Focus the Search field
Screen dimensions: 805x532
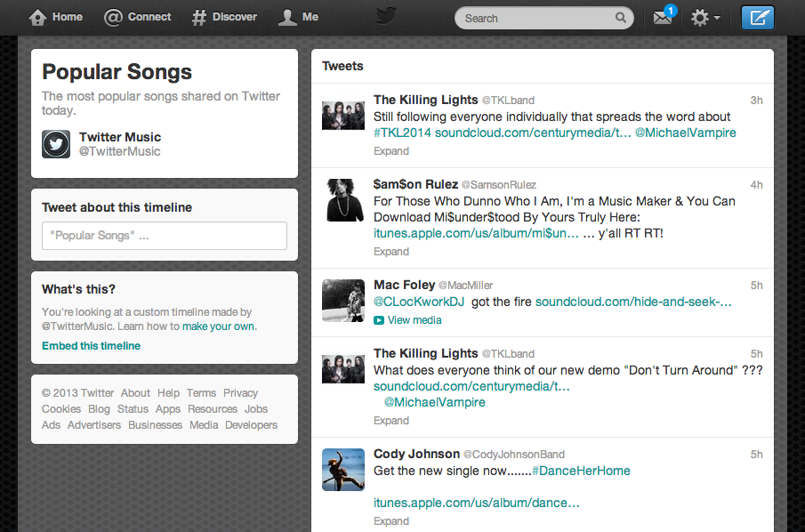click(544, 18)
